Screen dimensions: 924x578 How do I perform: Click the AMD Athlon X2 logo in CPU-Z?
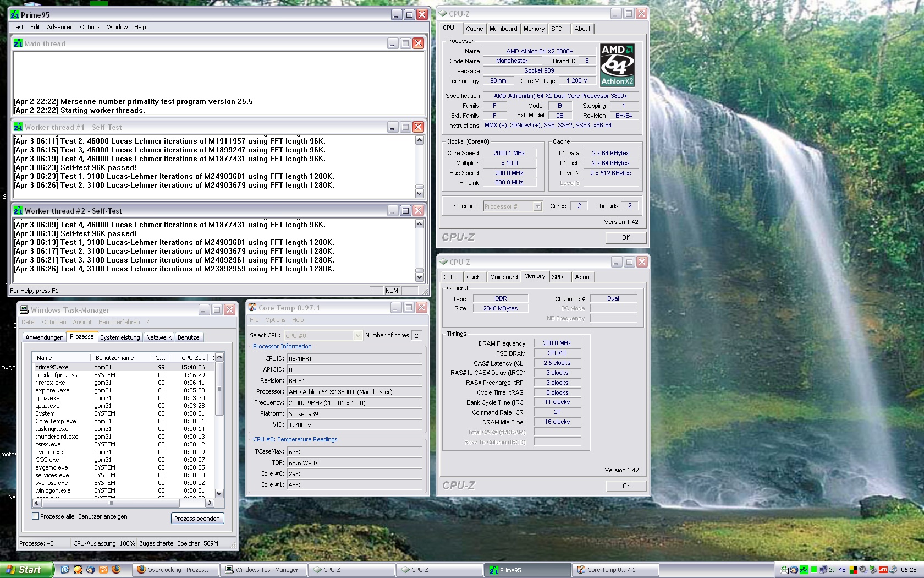coord(617,65)
